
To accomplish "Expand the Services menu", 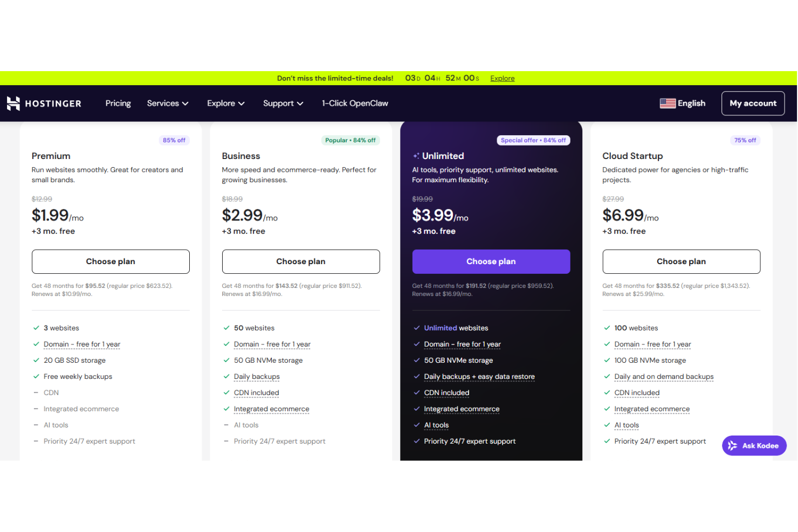I will click(x=167, y=103).
